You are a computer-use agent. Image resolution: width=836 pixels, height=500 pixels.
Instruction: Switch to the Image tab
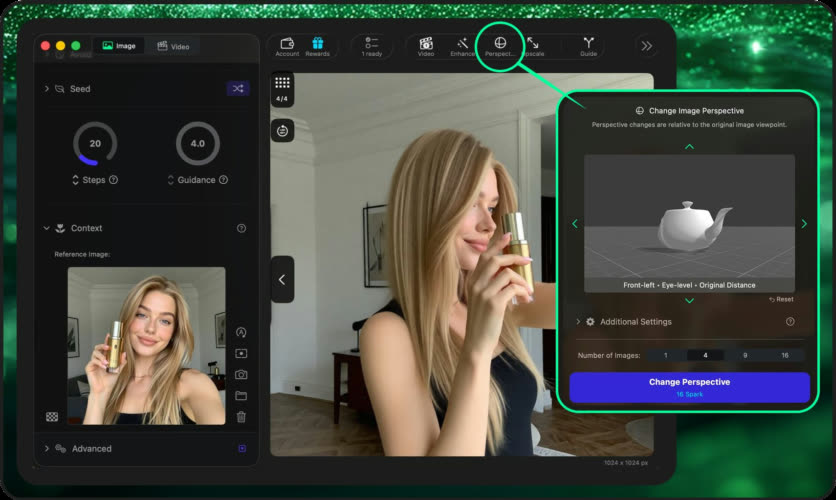pos(119,46)
